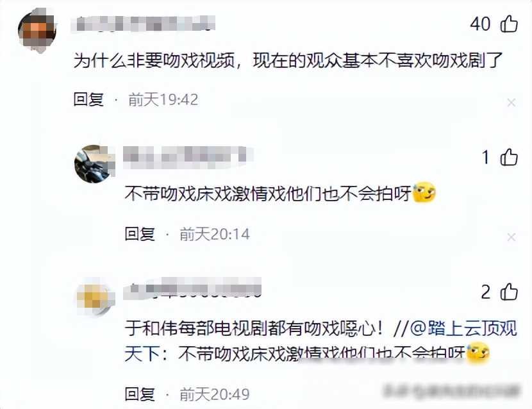This screenshot has width=532, height=409.
Task: Dismiss the reply posted at 20:14
Action: (511, 237)
